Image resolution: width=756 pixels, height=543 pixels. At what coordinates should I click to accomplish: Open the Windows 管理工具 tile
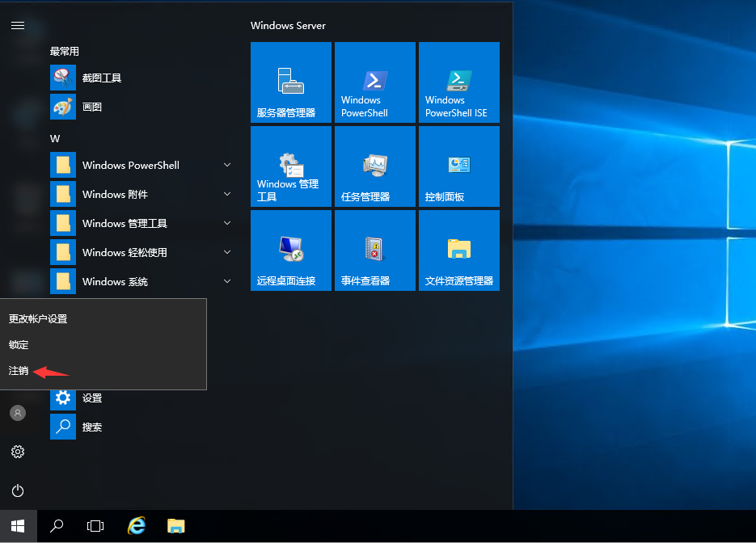291,166
